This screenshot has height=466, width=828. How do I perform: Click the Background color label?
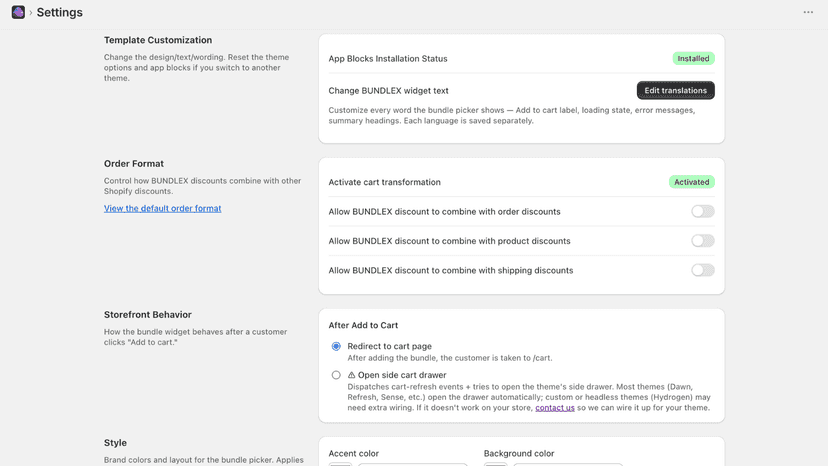[x=519, y=453]
